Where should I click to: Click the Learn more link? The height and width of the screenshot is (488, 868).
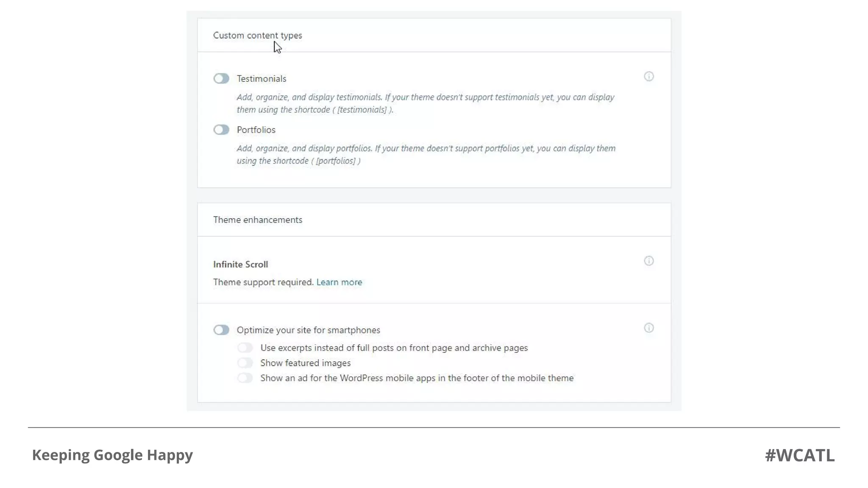339,282
